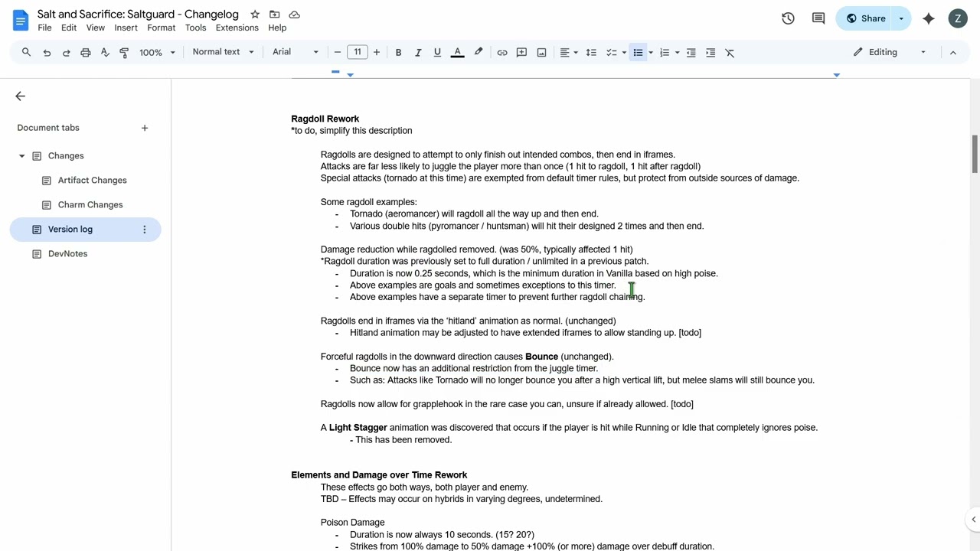
Task: Toggle the checklist formatting
Action: click(x=612, y=52)
